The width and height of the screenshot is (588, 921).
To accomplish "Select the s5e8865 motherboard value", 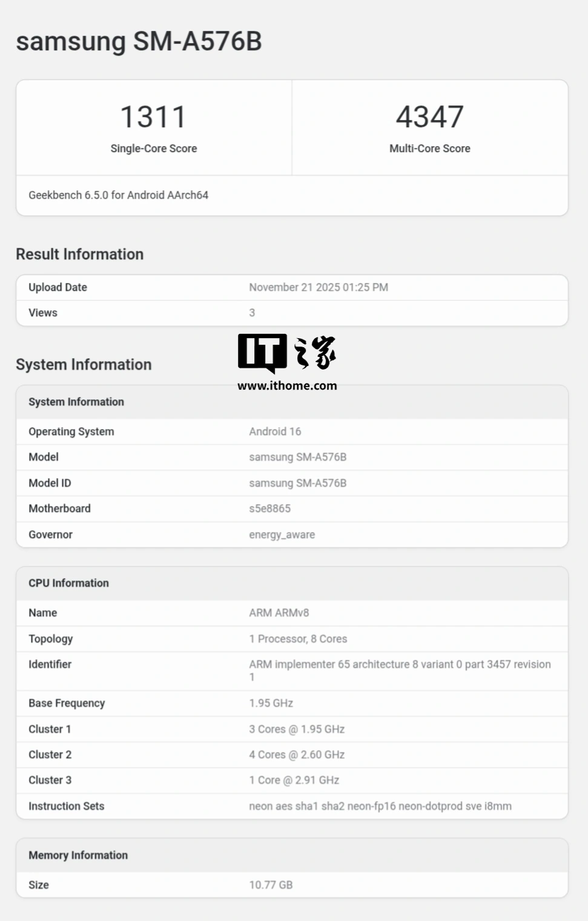I will (269, 508).
